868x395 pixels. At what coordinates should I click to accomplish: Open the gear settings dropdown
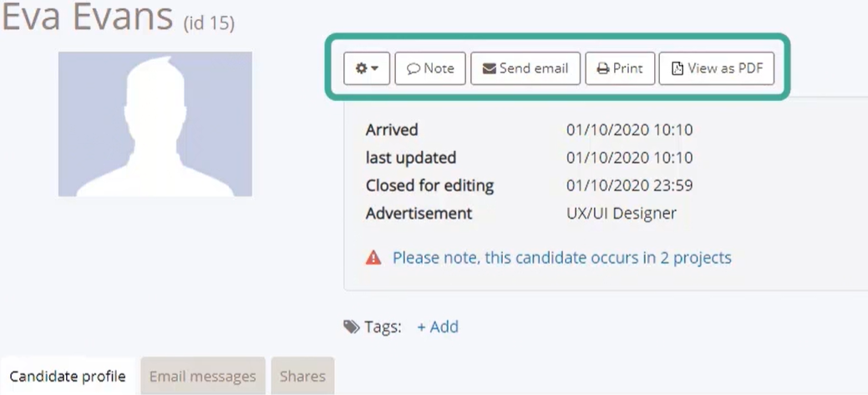click(x=367, y=68)
